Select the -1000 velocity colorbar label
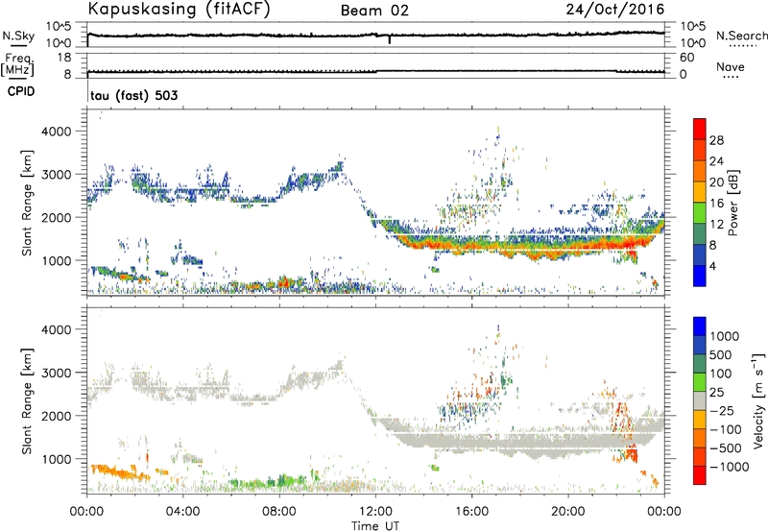 click(730, 467)
